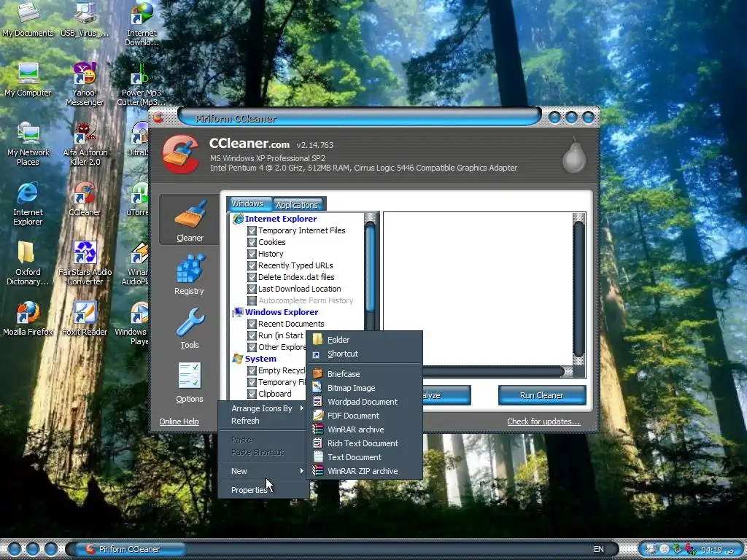Expand the New submenu arrow
Image resolution: width=747 pixels, height=560 pixels.
(301, 471)
